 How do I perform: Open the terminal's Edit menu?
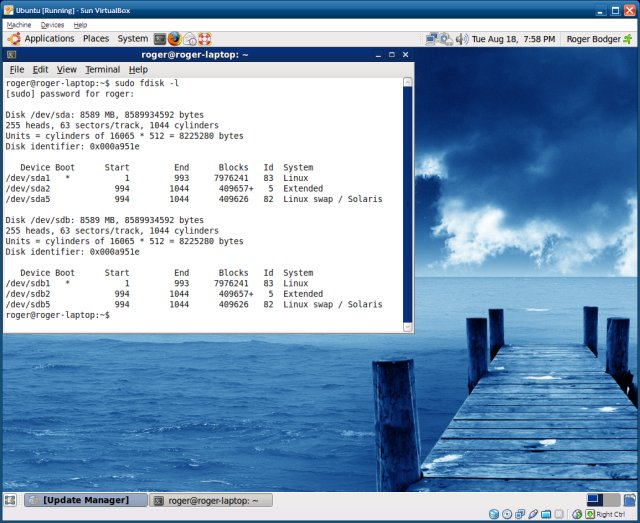tap(40, 70)
